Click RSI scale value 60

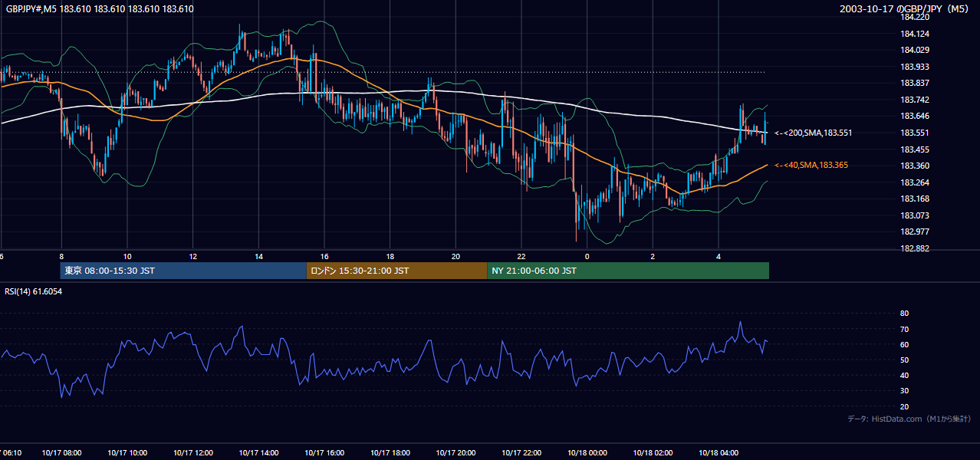[904, 344]
